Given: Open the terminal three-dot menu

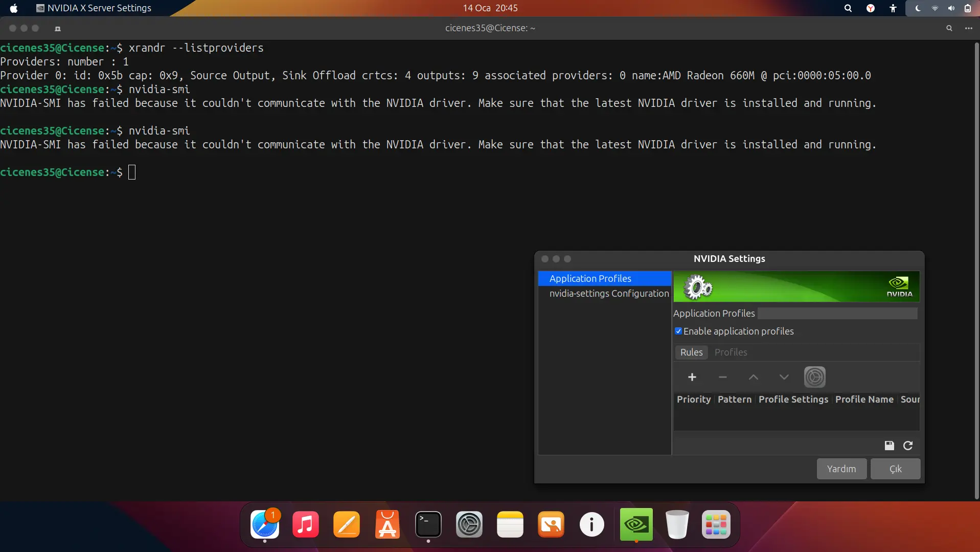Looking at the screenshot, I should [x=969, y=28].
